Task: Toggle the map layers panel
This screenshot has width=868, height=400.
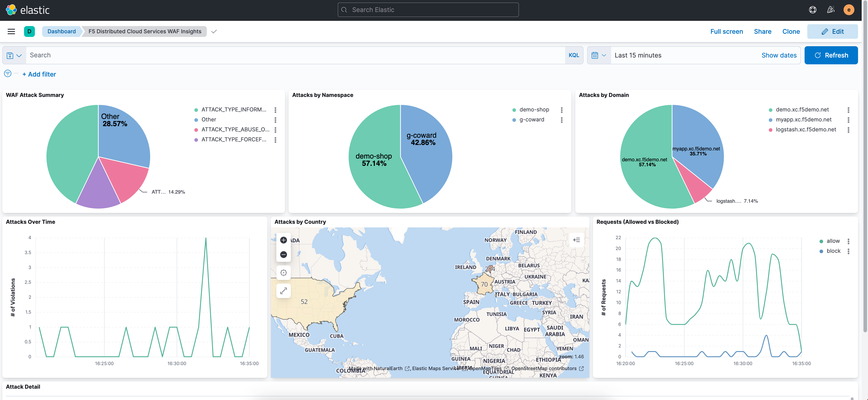Action: [x=576, y=240]
